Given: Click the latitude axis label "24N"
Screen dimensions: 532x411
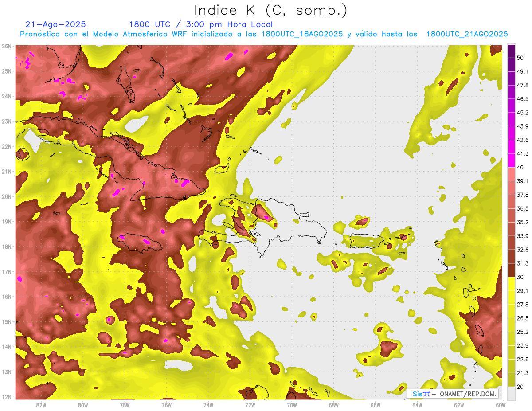Looking at the screenshot, I should [7, 96].
